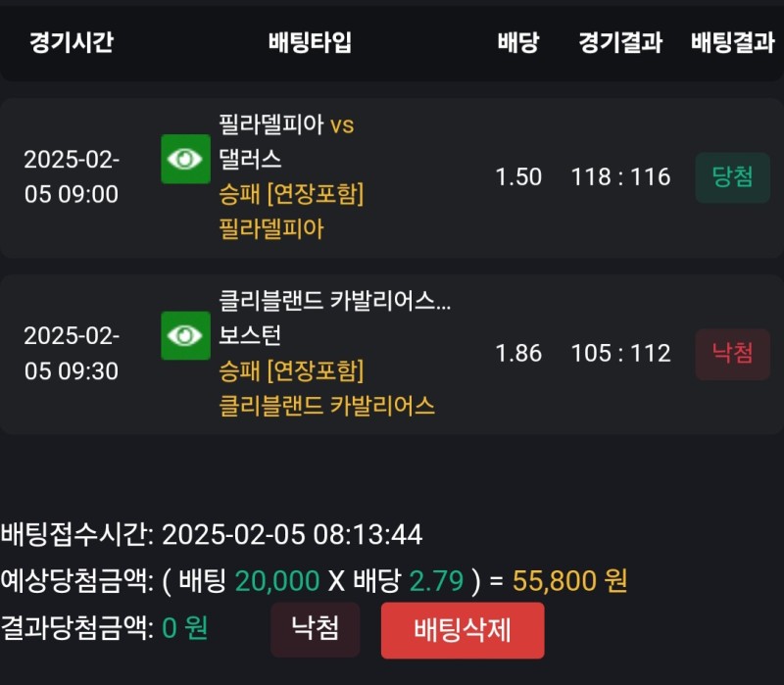Click the red 배팅삭제 button
This screenshot has width=784, height=685.
coord(463,629)
